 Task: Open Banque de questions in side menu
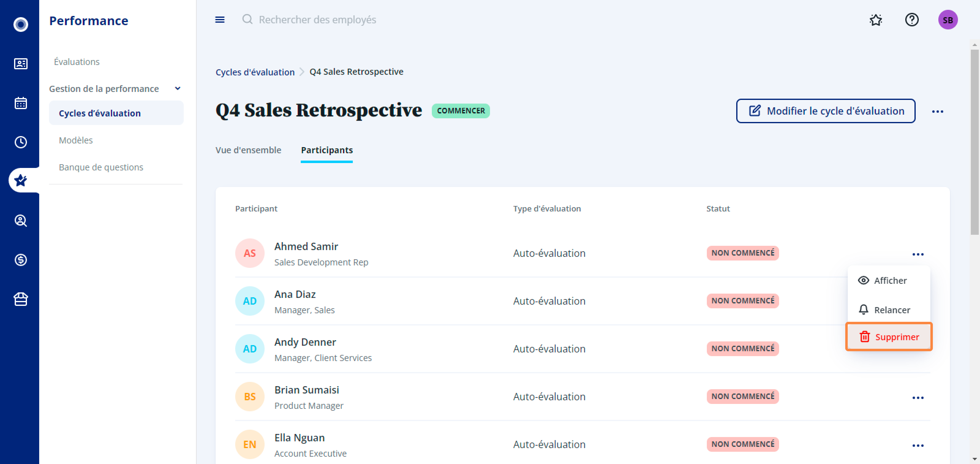101,167
